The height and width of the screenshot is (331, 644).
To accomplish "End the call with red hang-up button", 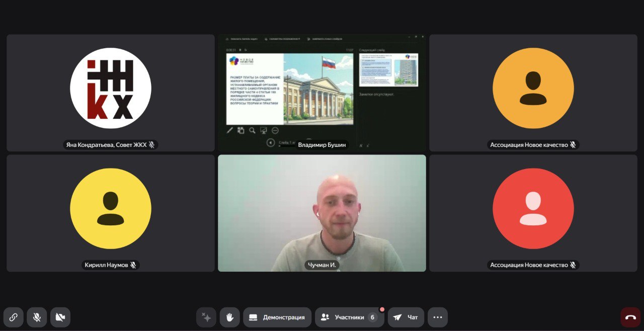I will click(x=630, y=317).
